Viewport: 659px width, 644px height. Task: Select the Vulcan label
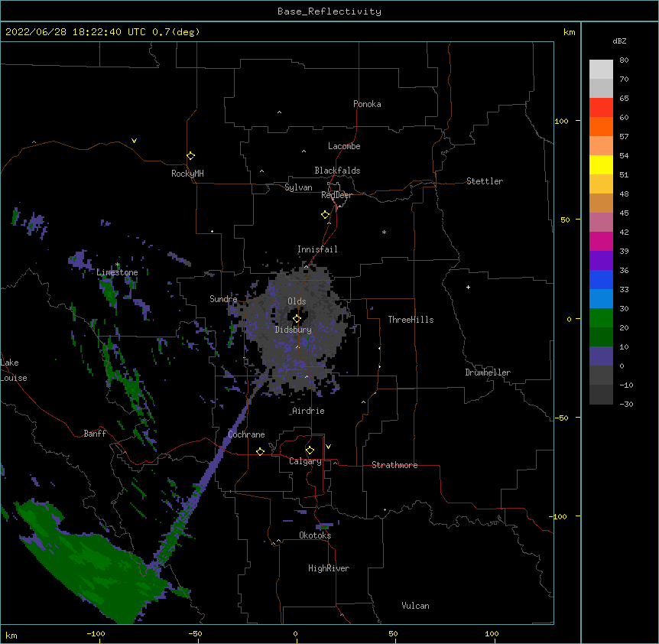click(415, 606)
